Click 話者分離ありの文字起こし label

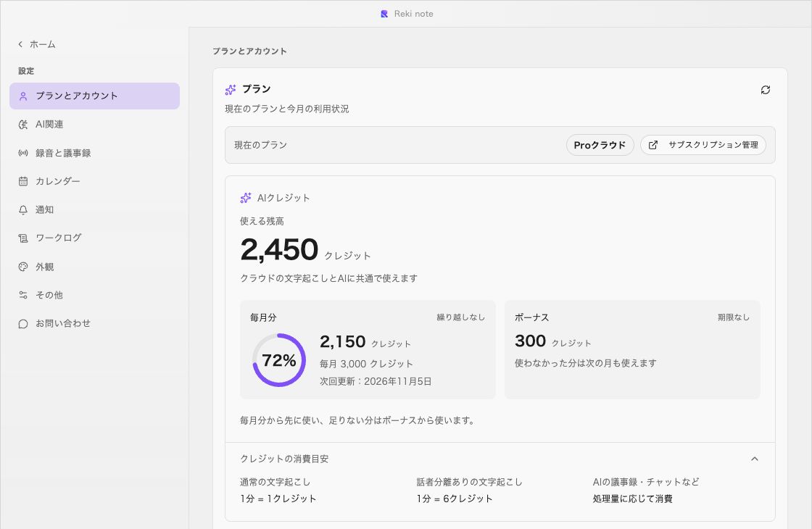[x=470, y=482]
